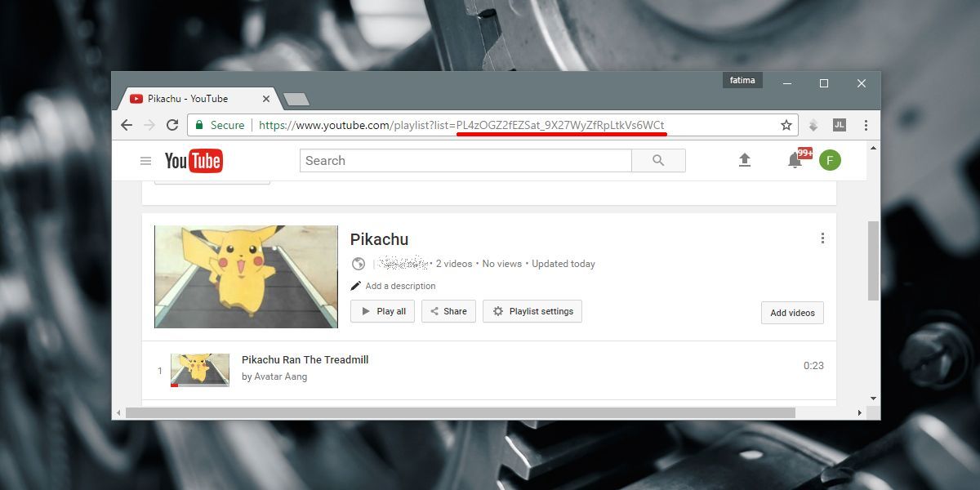Maximize the Chrome window

click(x=824, y=82)
